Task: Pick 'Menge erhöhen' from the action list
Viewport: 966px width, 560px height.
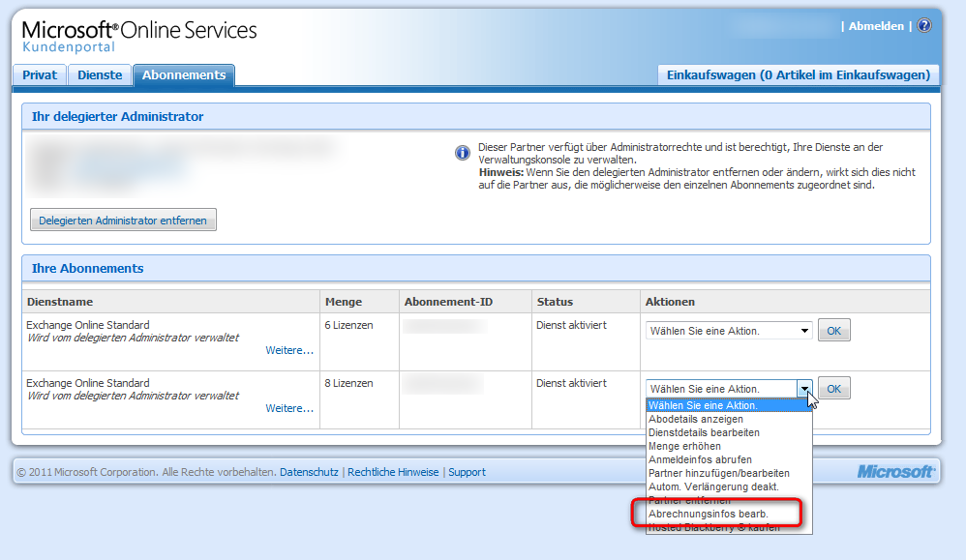Action: [684, 446]
